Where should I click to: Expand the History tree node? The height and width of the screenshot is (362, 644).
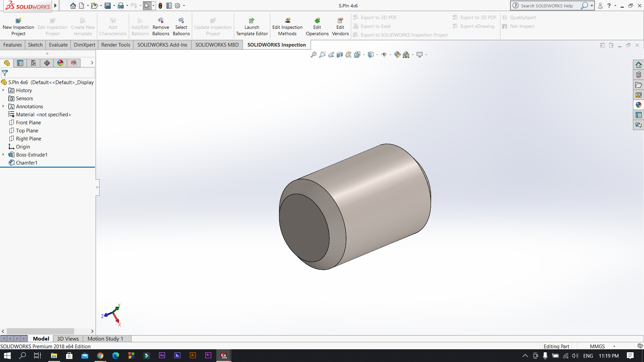click(3, 90)
